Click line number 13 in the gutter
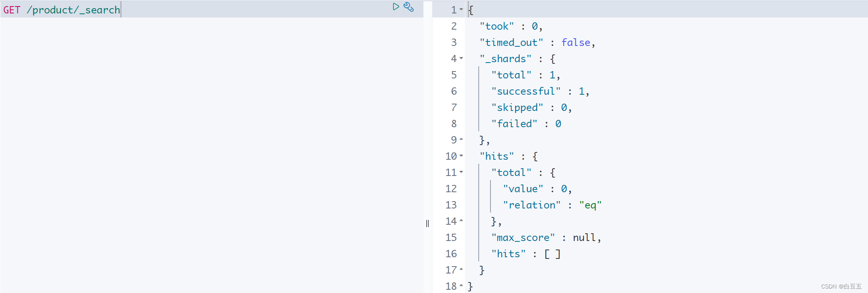The image size is (868, 293). click(451, 205)
